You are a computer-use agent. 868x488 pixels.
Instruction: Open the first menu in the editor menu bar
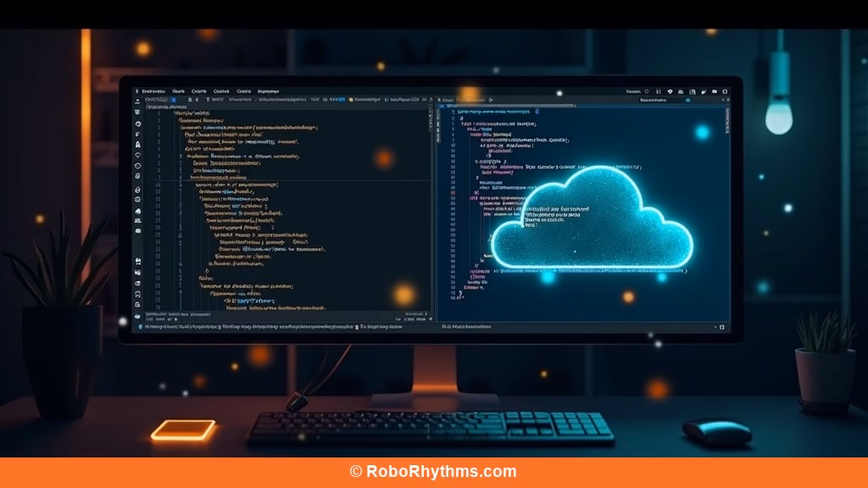click(153, 90)
